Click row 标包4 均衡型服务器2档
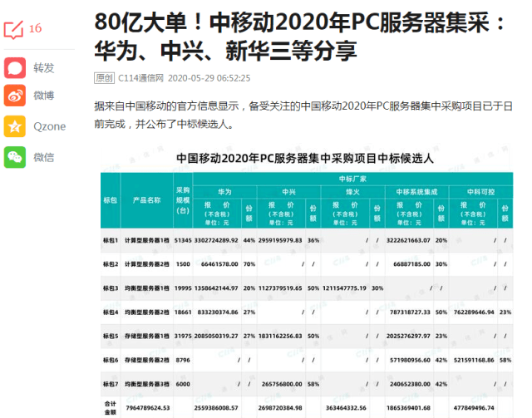Screen dimensions: 532x418 [x=307, y=312]
